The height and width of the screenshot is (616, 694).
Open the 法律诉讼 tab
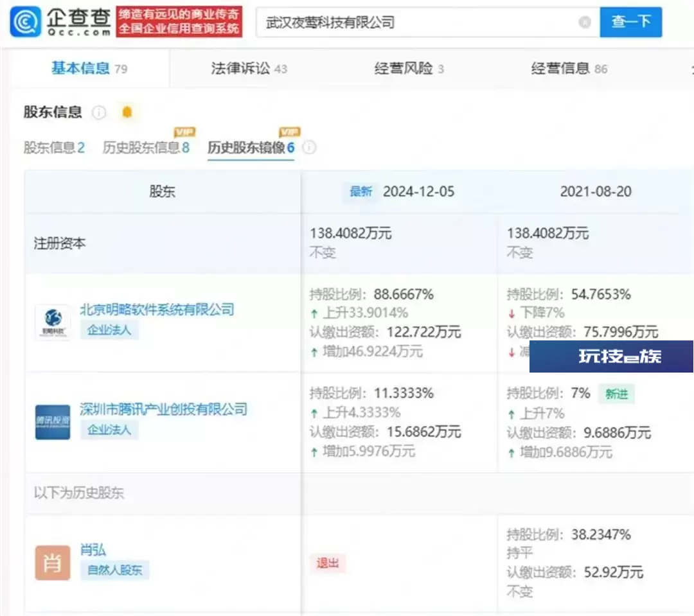pos(249,69)
